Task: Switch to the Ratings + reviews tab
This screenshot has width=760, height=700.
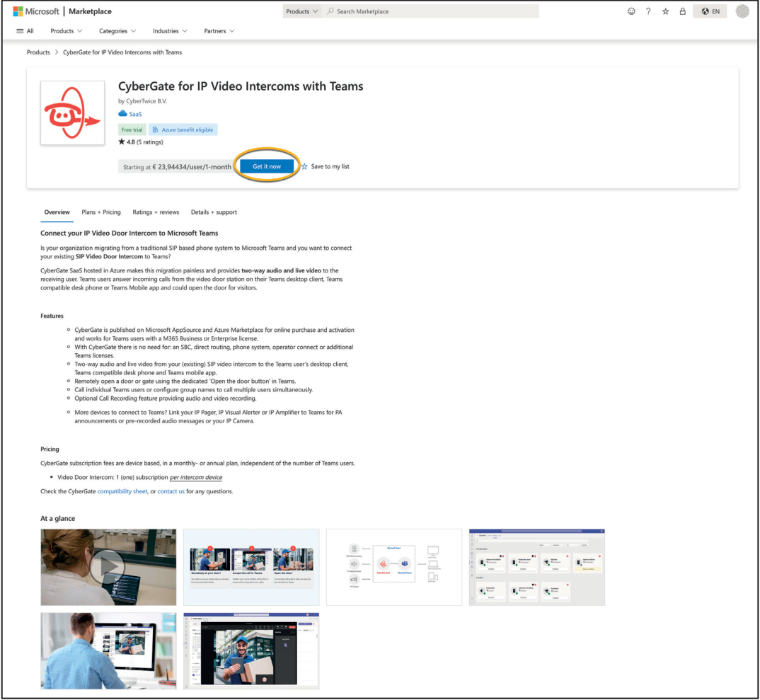Action: 156,212
